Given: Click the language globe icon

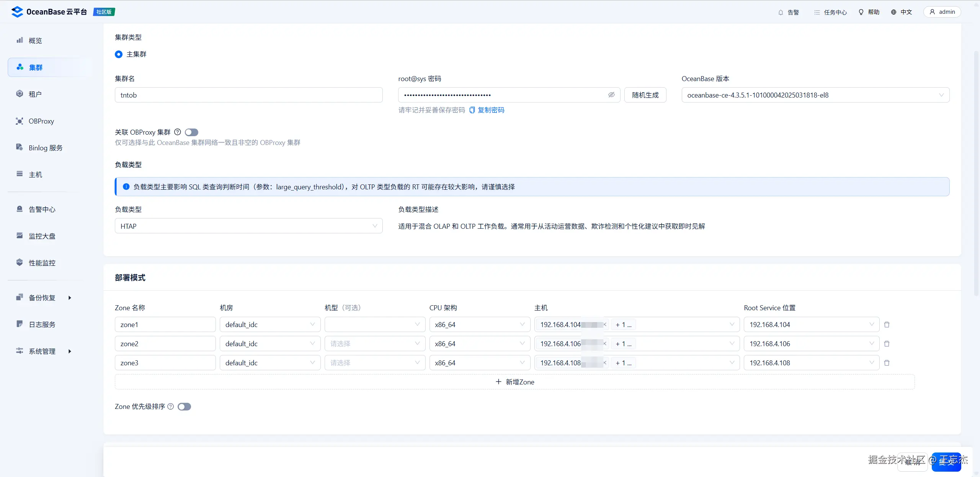Looking at the screenshot, I should pos(893,12).
